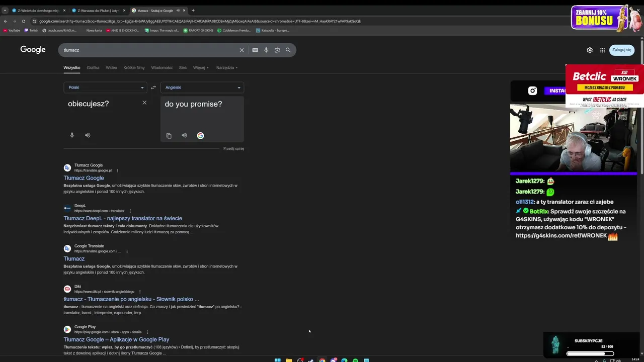Open a new browser tab
The width and height of the screenshot is (644, 362).
[x=193, y=10]
